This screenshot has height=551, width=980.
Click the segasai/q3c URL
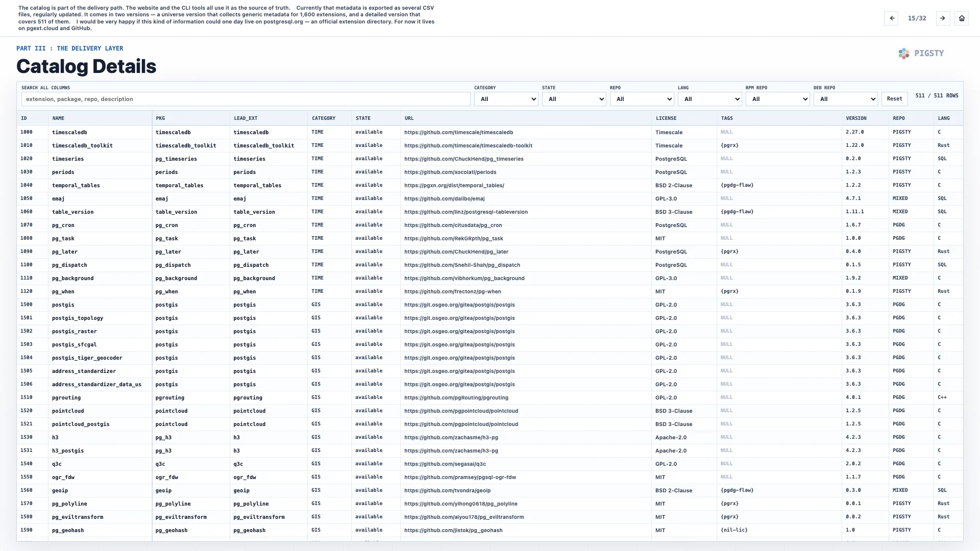(445, 464)
